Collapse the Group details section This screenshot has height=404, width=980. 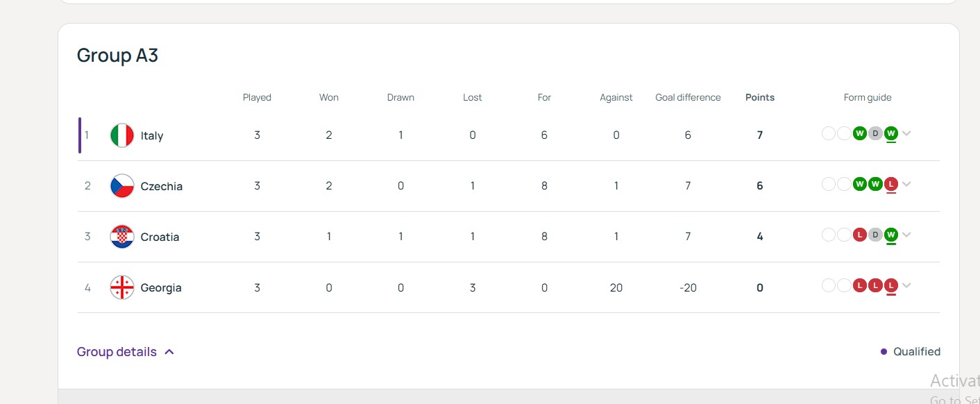(x=126, y=352)
